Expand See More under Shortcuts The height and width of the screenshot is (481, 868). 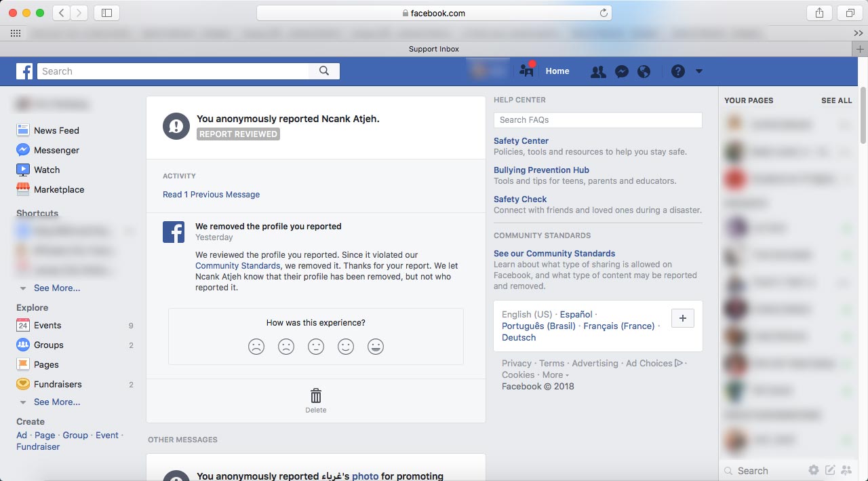click(x=56, y=288)
